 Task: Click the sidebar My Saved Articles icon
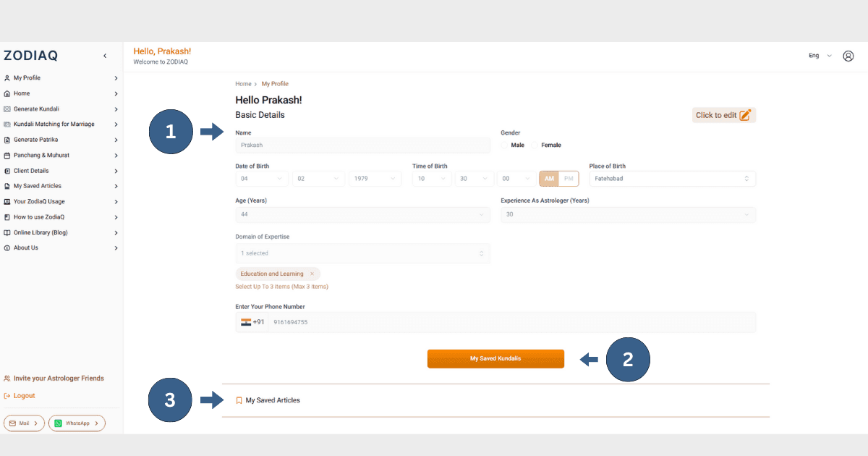7,186
